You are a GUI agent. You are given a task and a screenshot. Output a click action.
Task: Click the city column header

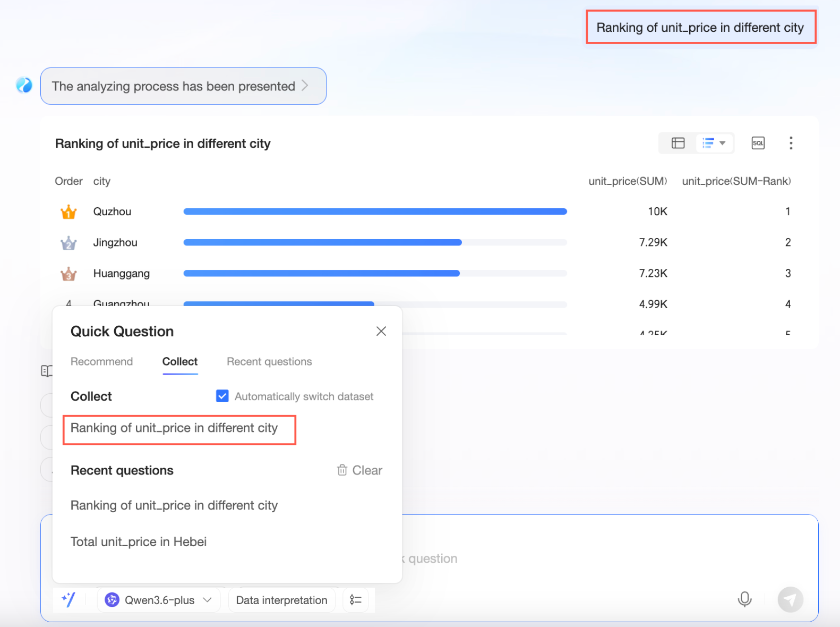[x=102, y=181]
